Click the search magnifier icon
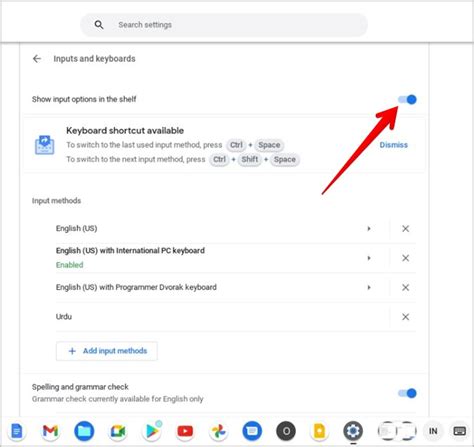Image resolution: width=474 pixels, height=447 pixels. pyautogui.click(x=99, y=25)
